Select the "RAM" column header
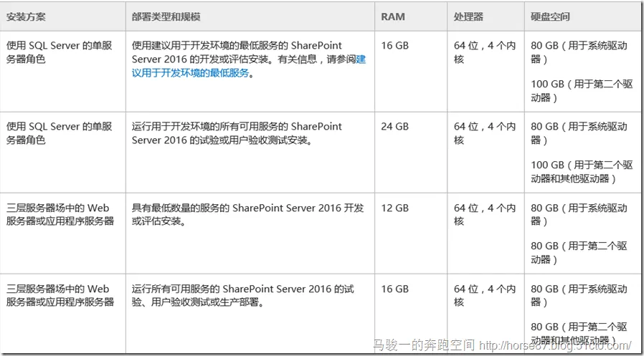The image size is (644, 356). pos(393,16)
